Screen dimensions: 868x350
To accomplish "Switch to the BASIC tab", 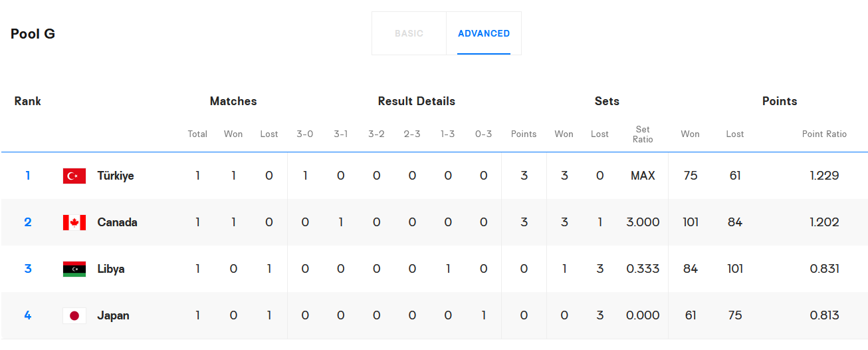I will (409, 33).
